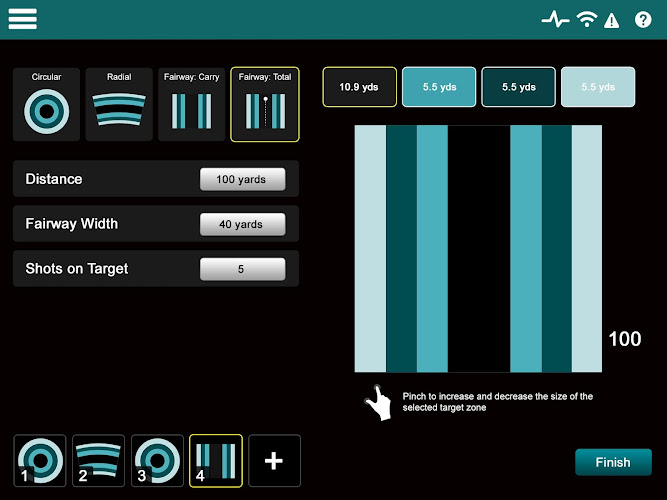Viewport: 667px width, 500px height.
Task: Open the hamburger menu
Action: click(x=23, y=19)
